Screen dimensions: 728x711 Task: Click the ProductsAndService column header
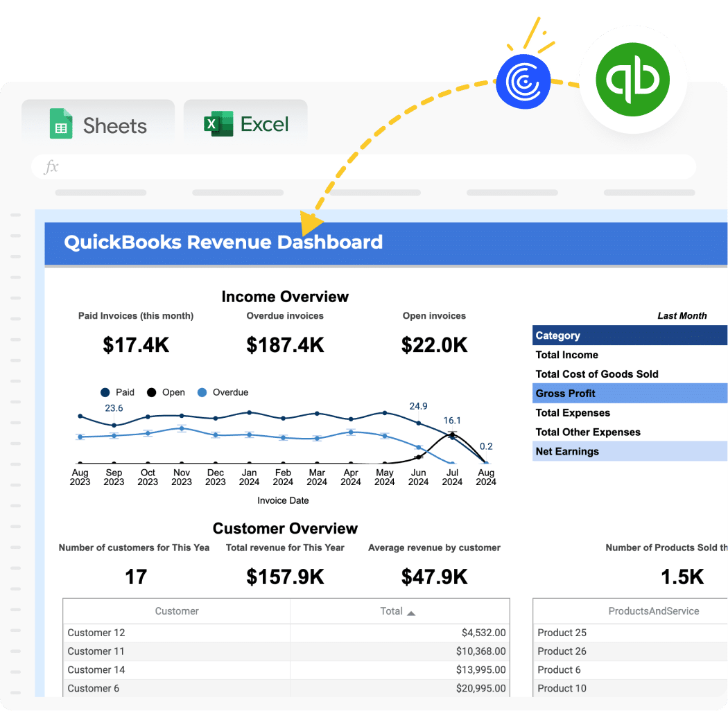[x=654, y=611]
